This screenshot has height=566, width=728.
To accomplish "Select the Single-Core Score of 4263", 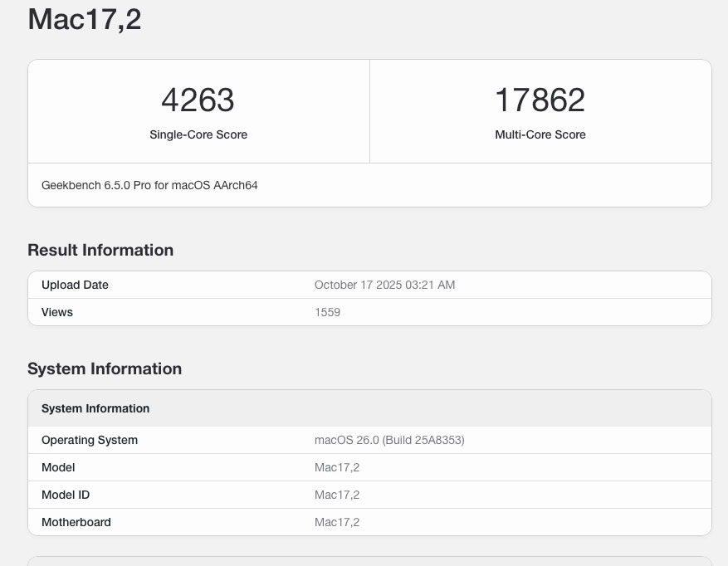I will pyautogui.click(x=198, y=100).
